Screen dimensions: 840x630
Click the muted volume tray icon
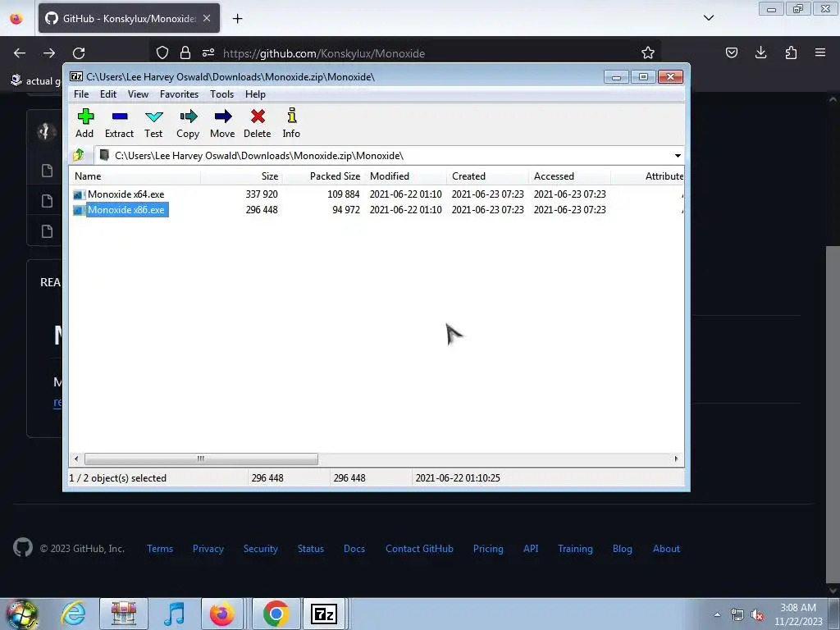(756, 615)
